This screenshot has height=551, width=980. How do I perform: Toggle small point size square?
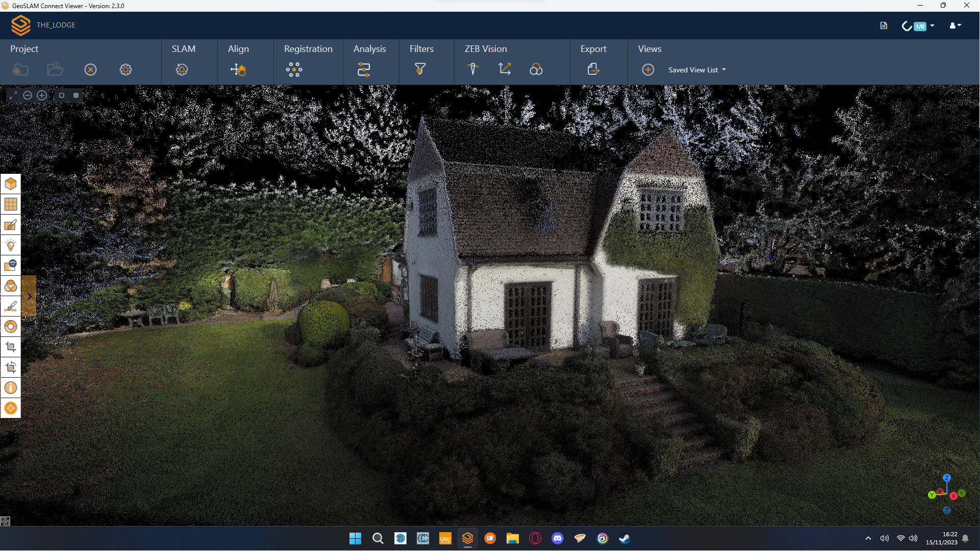coord(62,95)
